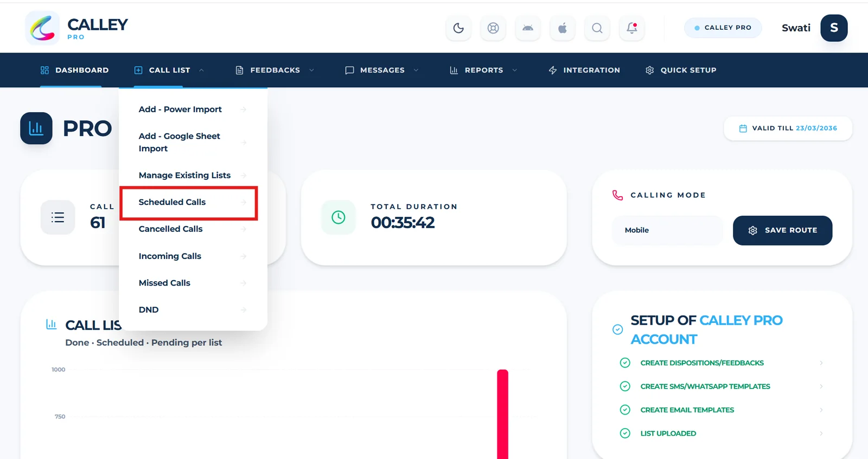Click the Valid Till calendar icon
This screenshot has width=868, height=459.
pos(743,128)
